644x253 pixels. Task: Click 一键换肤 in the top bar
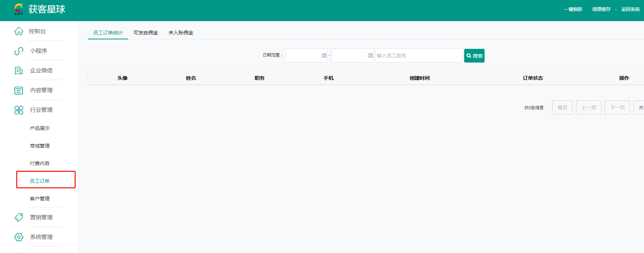[573, 9]
